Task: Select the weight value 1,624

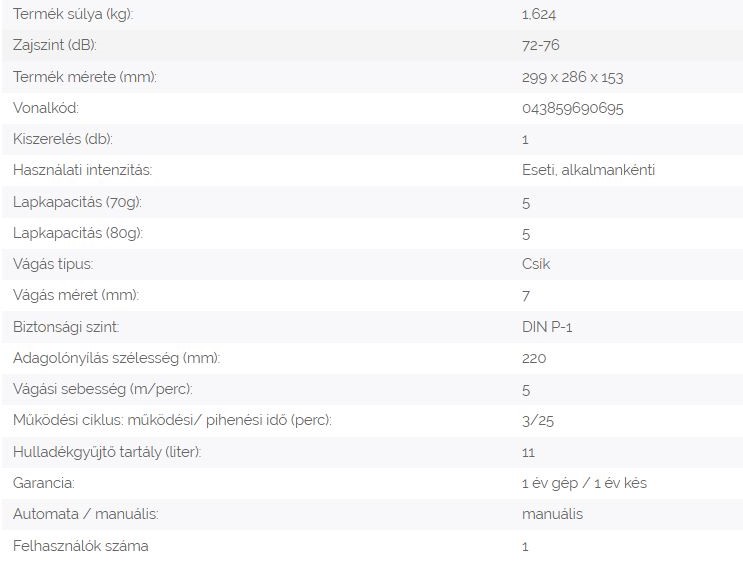Action: [x=539, y=14]
